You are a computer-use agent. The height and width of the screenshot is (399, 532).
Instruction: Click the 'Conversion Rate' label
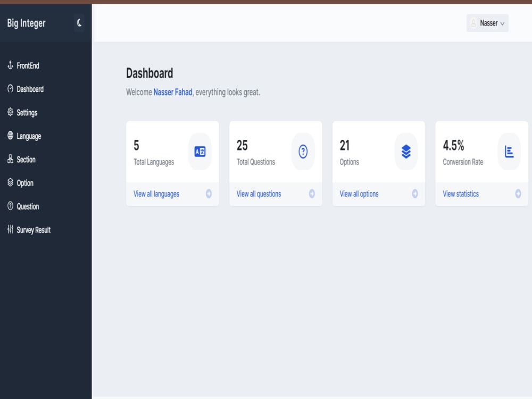[463, 162]
